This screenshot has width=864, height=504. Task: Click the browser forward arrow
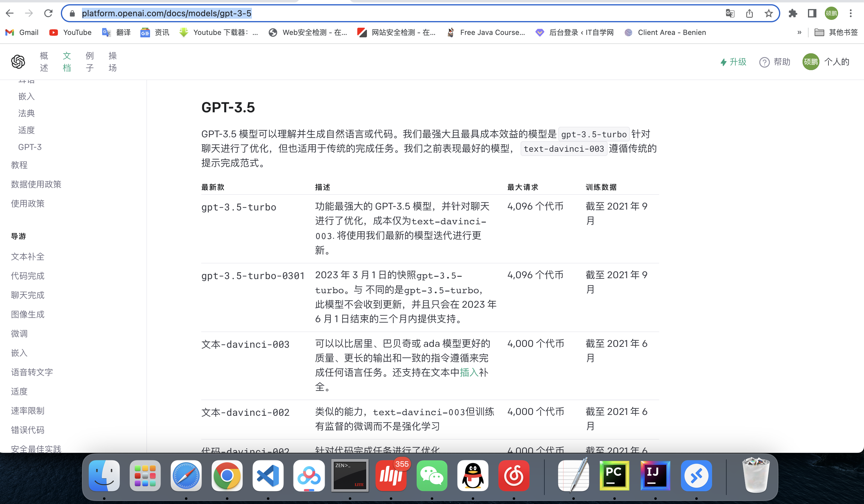29,13
